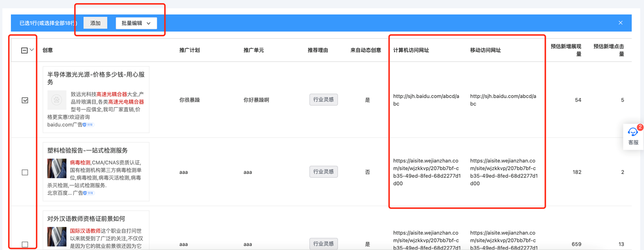Viewport: 644px width, 250px height.
Task: Open the 批量编辑 dropdown
Action: point(136,23)
